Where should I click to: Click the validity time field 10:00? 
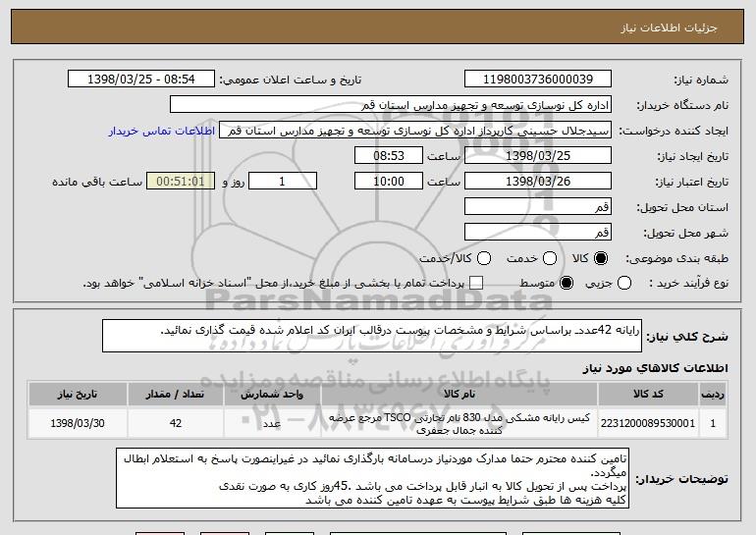point(389,182)
